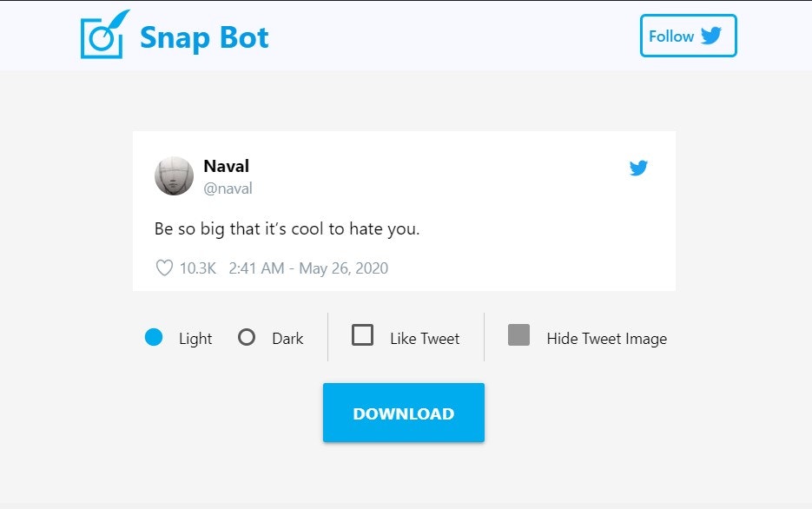
Task: Click the Follow button
Action: click(x=688, y=36)
